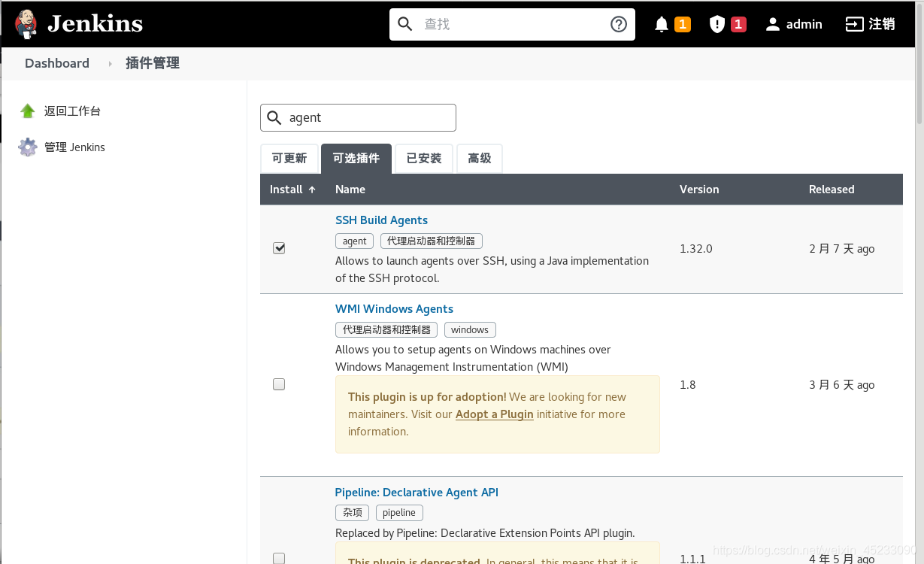
Task: Open 管理 Jenkins sidebar link
Action: point(74,147)
